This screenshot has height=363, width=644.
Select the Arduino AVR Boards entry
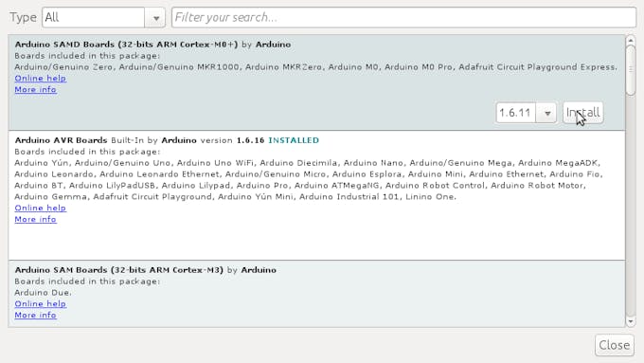tap(316, 195)
